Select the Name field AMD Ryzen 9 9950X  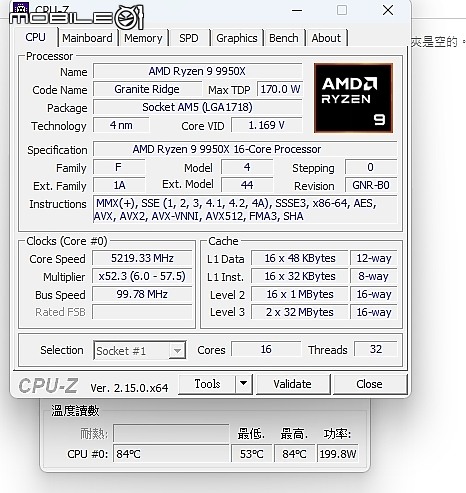197,71
